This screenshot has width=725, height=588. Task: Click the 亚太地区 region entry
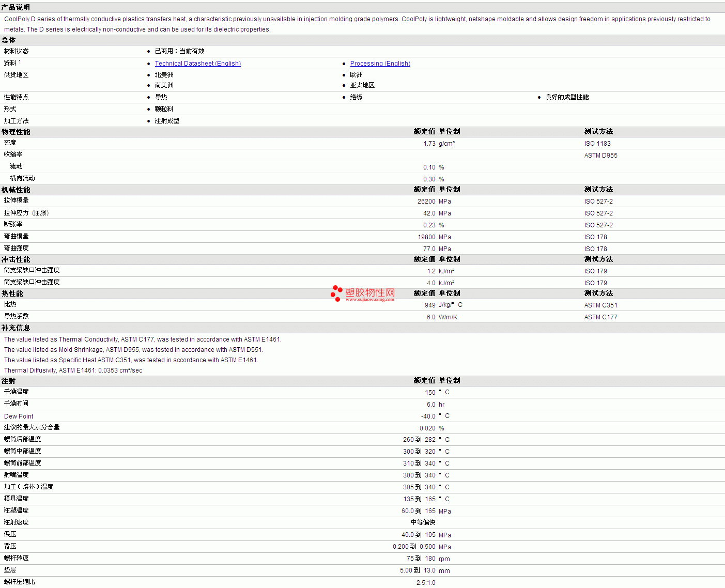(x=362, y=85)
